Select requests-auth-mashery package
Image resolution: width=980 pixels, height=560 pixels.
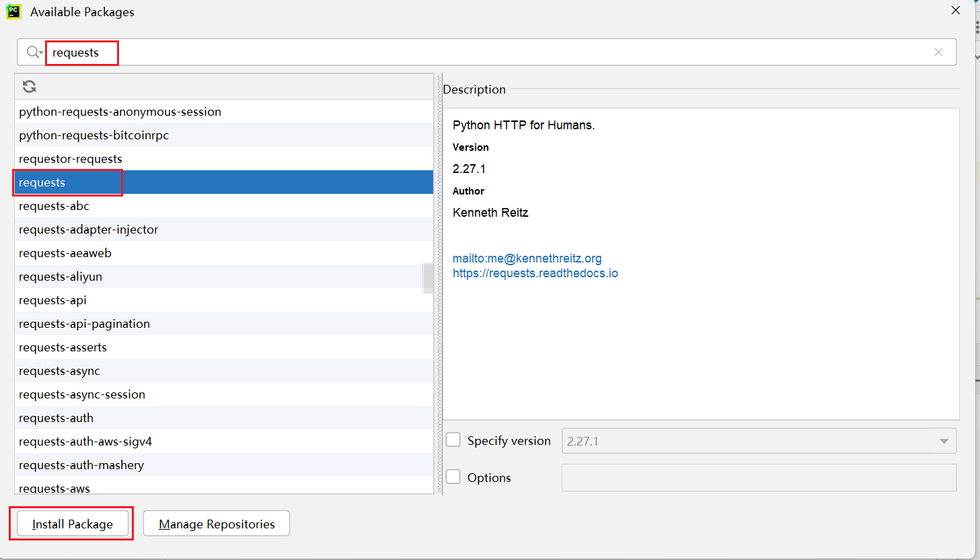tap(224, 465)
